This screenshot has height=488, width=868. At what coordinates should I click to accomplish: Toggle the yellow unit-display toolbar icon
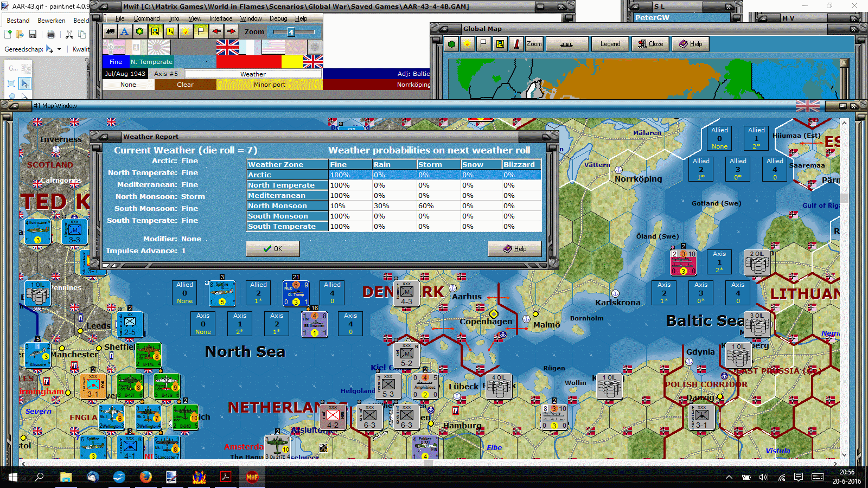[155, 31]
